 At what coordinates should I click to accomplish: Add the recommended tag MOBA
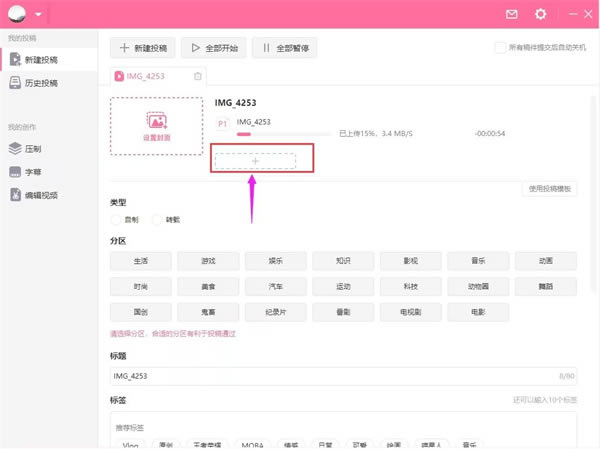253,445
